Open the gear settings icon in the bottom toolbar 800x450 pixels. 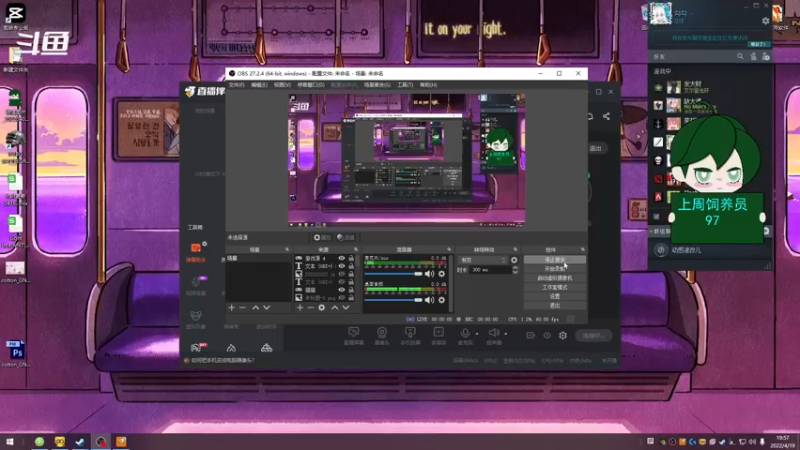click(563, 335)
